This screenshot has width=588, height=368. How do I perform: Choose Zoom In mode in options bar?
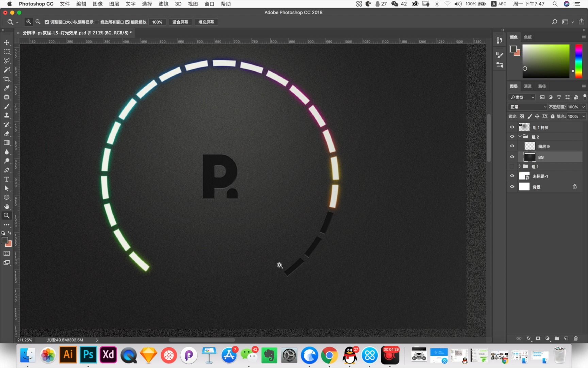tap(29, 22)
